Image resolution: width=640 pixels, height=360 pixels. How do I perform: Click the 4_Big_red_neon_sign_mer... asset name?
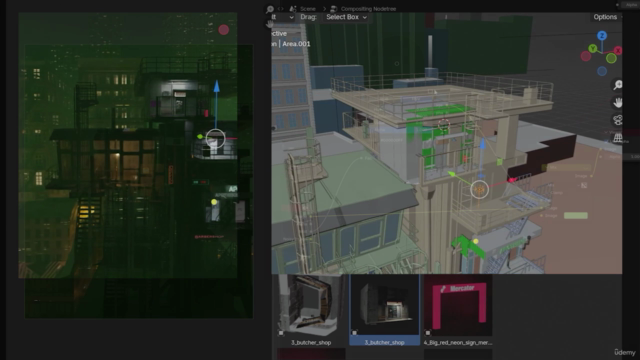click(x=458, y=342)
